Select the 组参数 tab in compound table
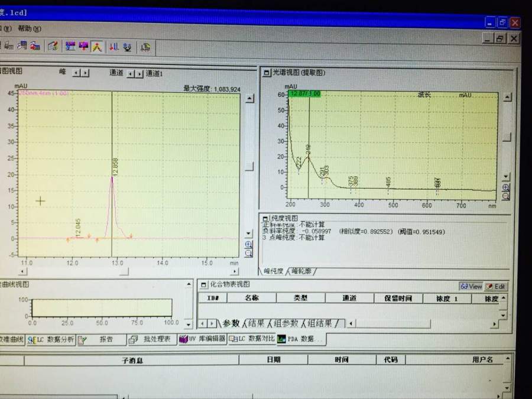The height and width of the screenshot is (399, 532). [x=286, y=323]
